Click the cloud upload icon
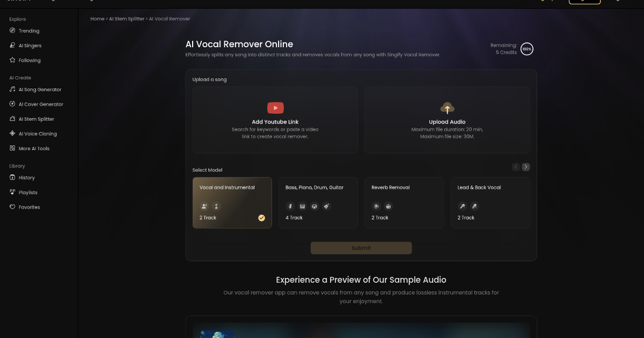The height and width of the screenshot is (338, 644). 447,108
